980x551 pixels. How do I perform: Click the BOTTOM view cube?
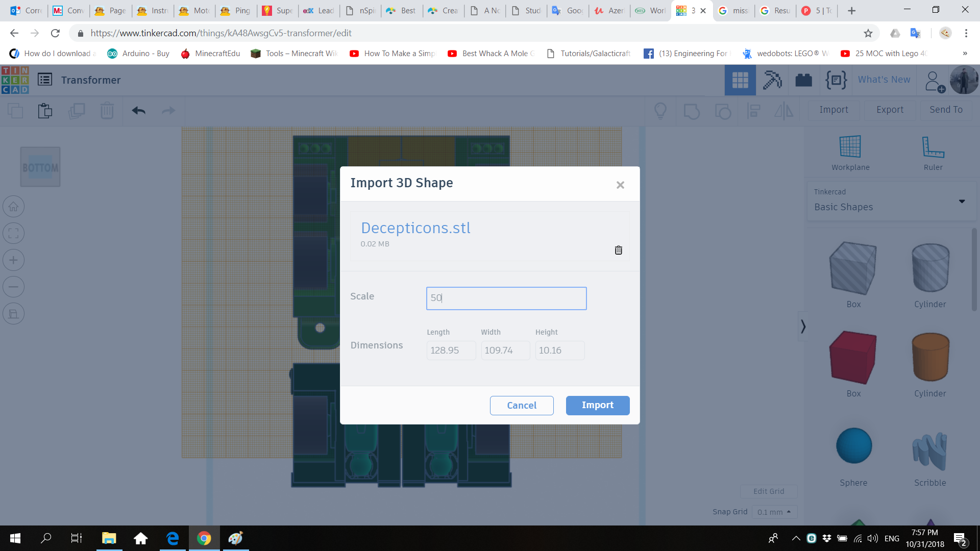point(40,167)
